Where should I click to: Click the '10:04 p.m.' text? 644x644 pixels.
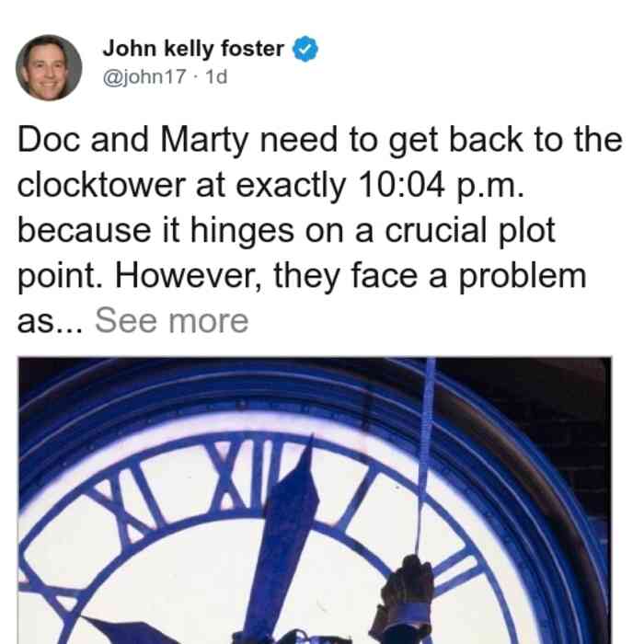click(442, 185)
